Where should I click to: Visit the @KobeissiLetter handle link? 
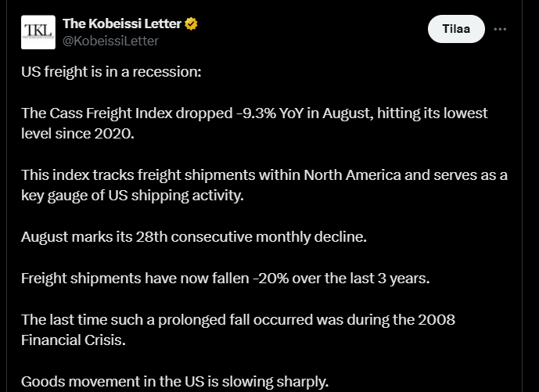click(x=110, y=41)
